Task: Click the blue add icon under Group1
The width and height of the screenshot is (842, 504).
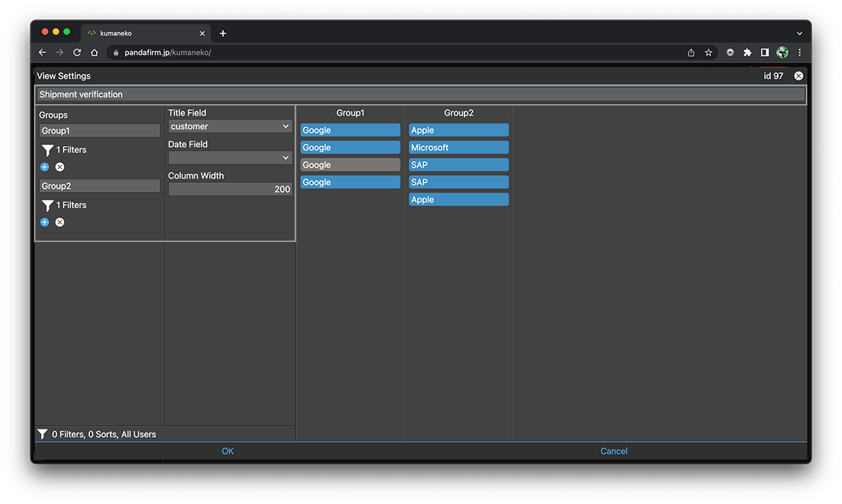Action: [44, 167]
